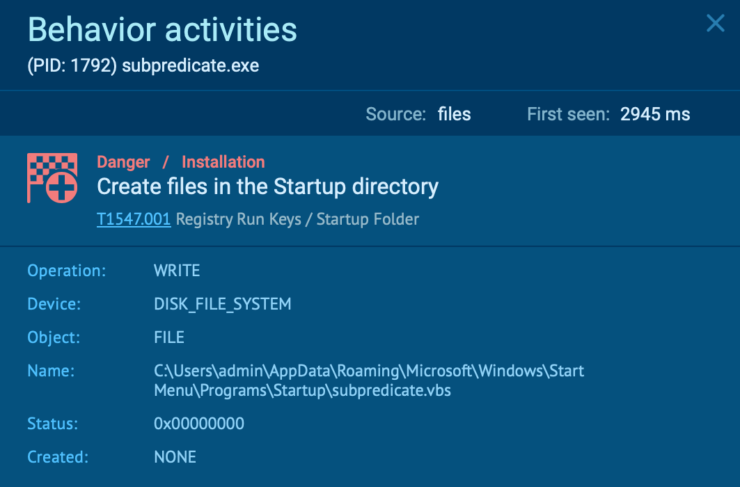Select the 'Create files in the Startup directory' heading
Screen dimensions: 740x487
267,187
